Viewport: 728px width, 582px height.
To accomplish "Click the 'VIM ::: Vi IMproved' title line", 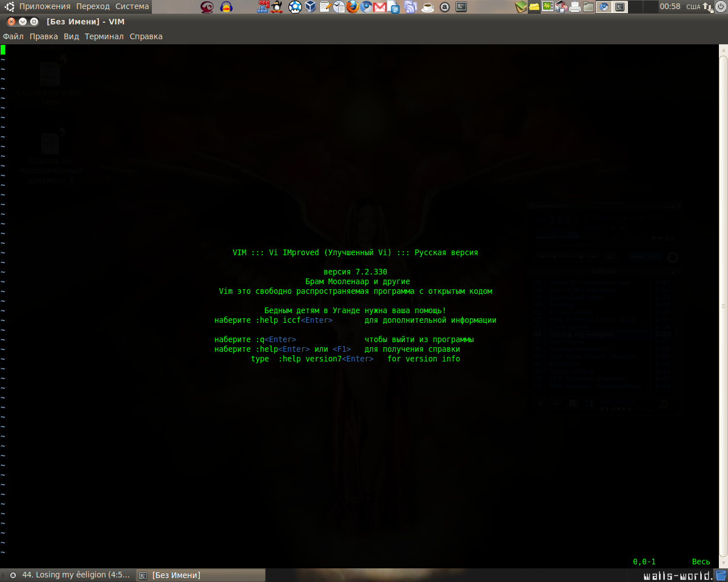I will pos(355,253).
